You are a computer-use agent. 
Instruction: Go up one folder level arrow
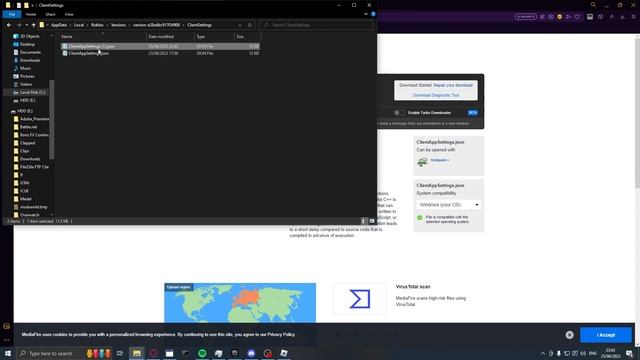pos(33,25)
